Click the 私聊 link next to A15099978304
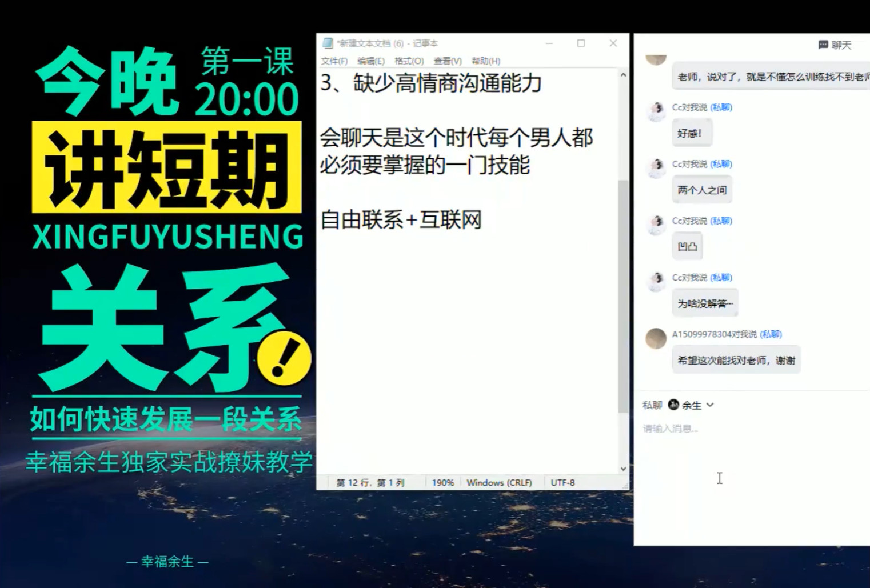The image size is (870, 588). click(x=771, y=334)
